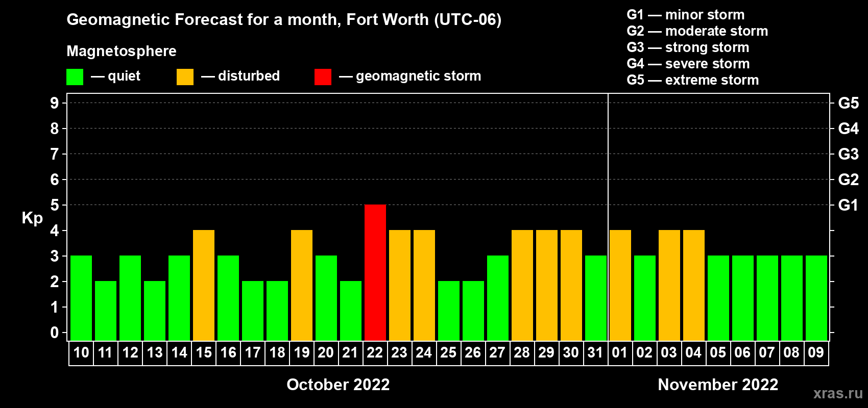Select the red storm bar for October 22

[375, 272]
